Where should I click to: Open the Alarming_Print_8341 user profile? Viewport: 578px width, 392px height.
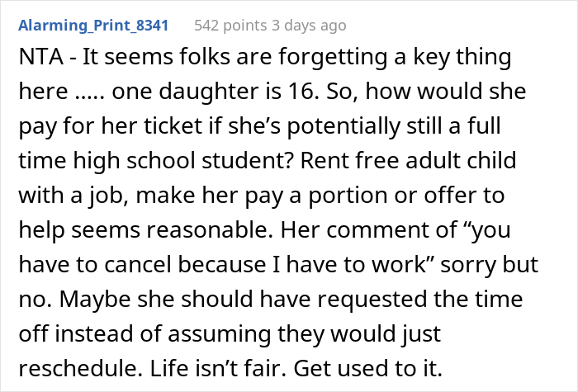[95, 26]
